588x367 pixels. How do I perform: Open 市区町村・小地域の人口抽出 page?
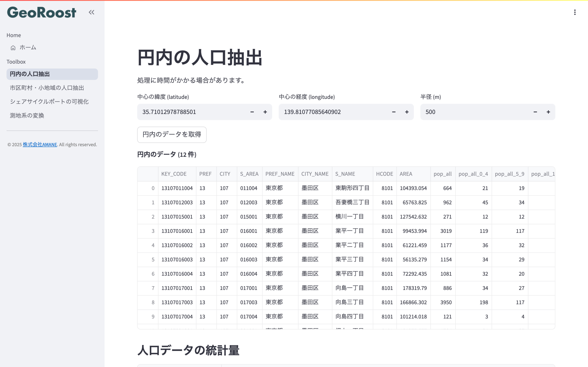(x=47, y=88)
